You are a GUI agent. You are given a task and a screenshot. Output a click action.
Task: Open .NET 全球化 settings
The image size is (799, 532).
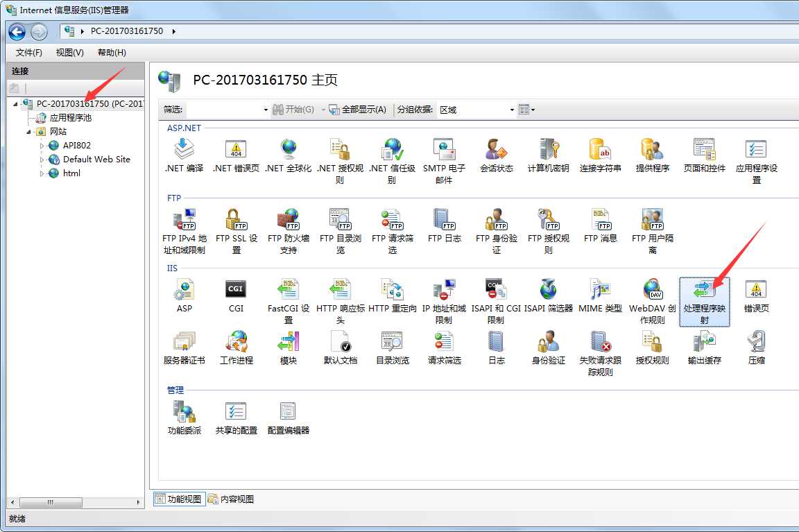[288, 156]
